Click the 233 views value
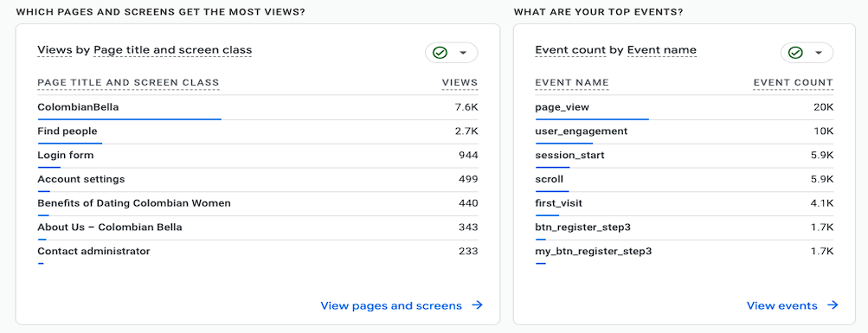 tap(468, 251)
